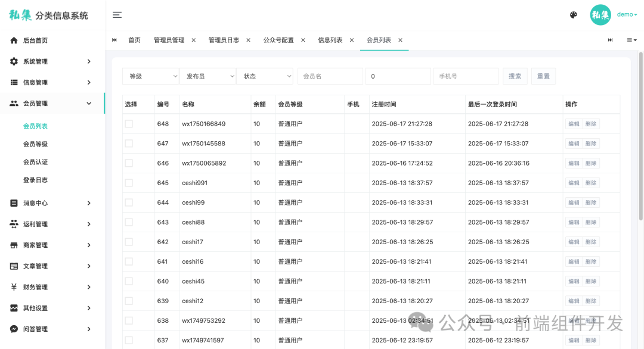Click the 搜索 search button

click(x=515, y=76)
